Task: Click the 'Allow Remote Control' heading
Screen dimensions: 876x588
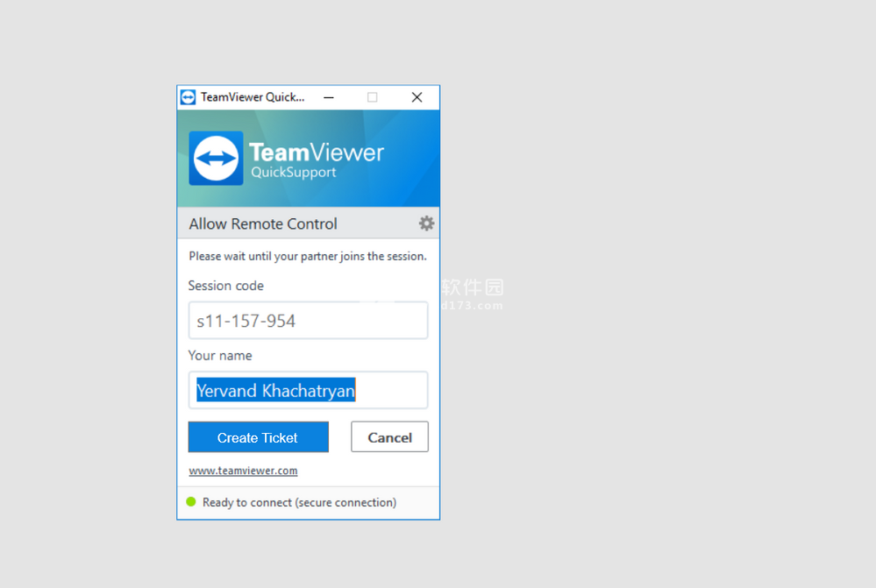Action: pos(263,224)
